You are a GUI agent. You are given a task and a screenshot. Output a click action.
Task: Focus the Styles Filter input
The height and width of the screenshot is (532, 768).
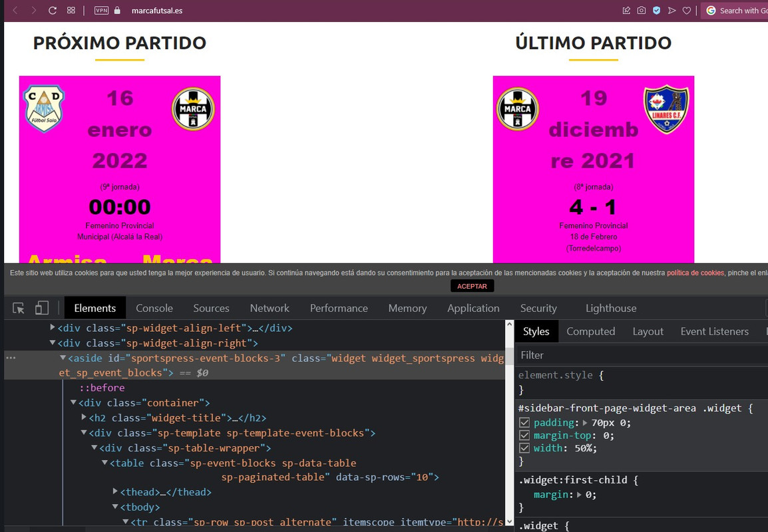click(x=642, y=355)
